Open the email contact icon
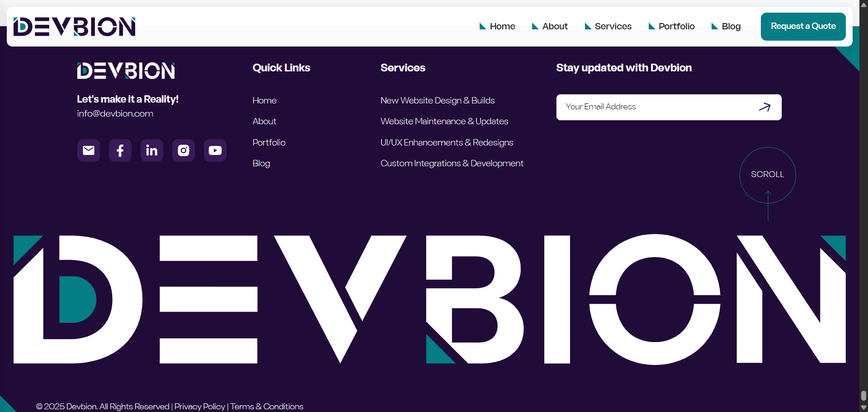Image resolution: width=868 pixels, height=412 pixels. pos(88,150)
